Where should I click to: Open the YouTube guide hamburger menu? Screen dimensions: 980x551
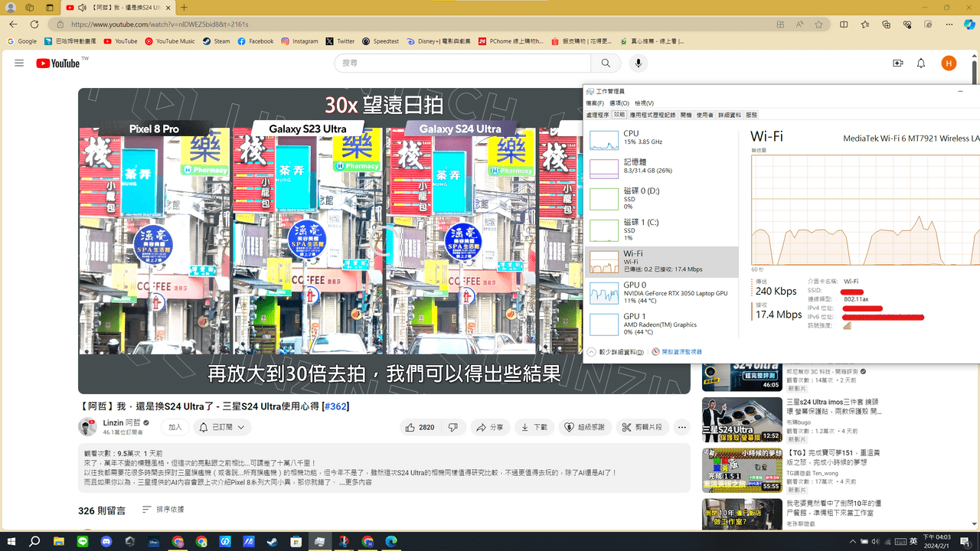(x=19, y=63)
